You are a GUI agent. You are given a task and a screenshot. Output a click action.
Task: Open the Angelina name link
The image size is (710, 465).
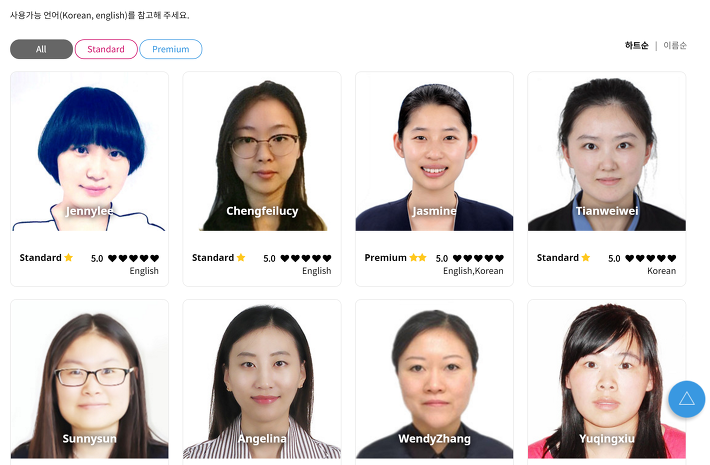click(x=262, y=438)
